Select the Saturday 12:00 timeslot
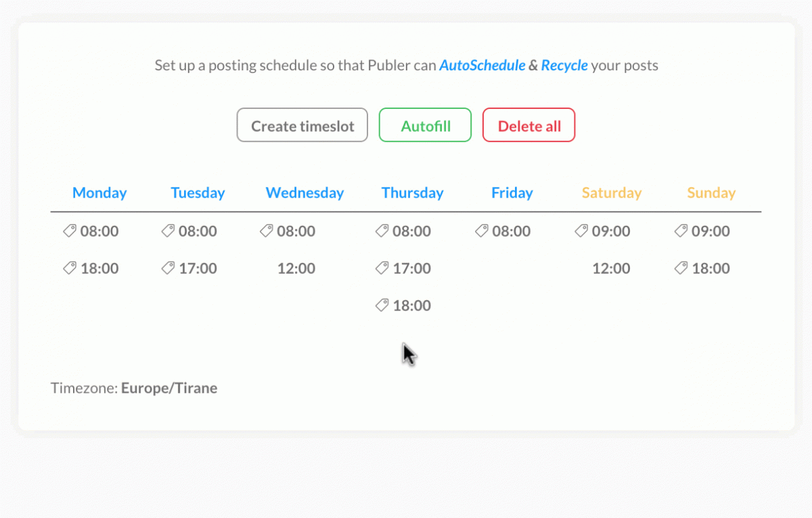 (611, 268)
